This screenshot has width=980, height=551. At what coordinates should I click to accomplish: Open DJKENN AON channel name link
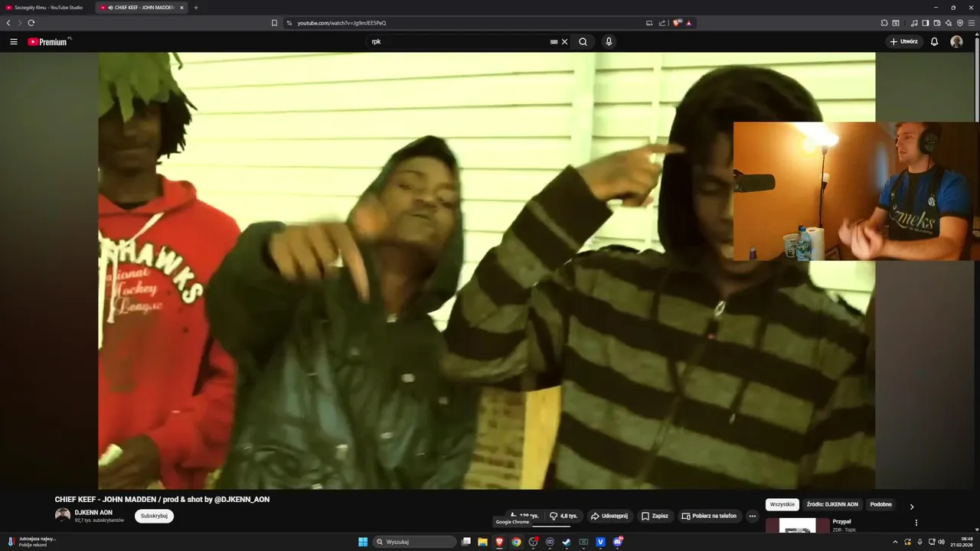pyautogui.click(x=93, y=513)
